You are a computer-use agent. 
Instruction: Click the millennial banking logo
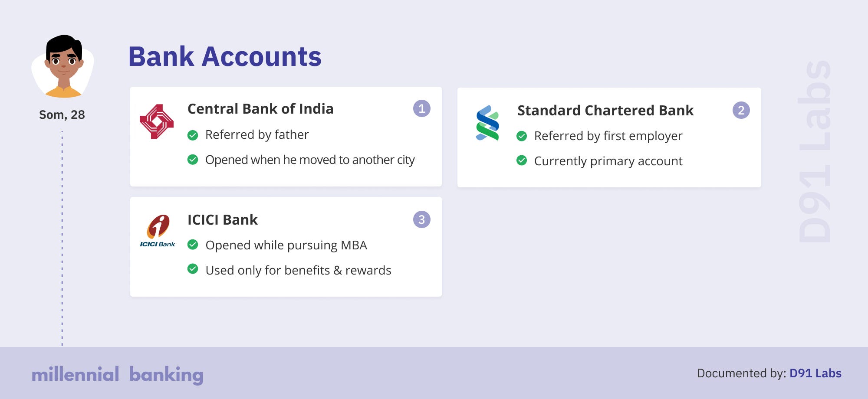click(x=118, y=375)
